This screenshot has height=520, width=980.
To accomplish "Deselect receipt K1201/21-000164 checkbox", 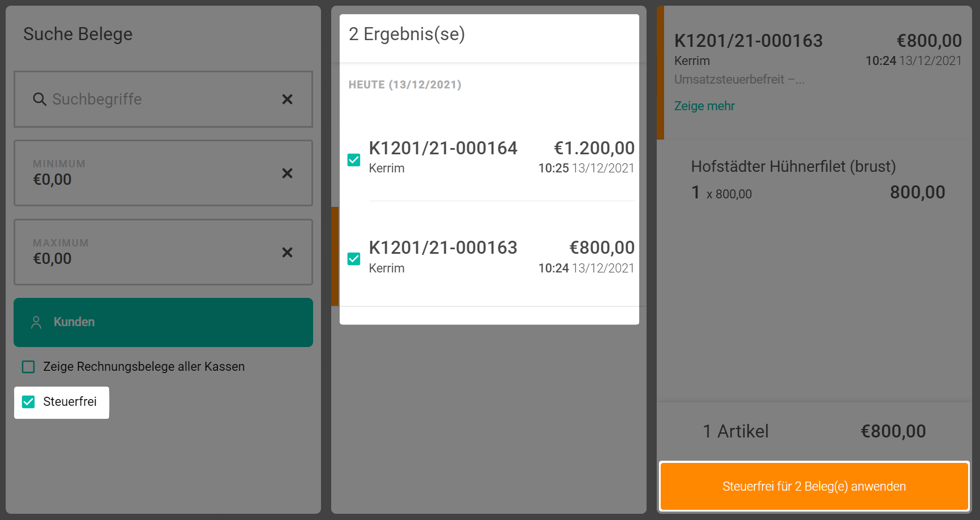I will [x=354, y=160].
